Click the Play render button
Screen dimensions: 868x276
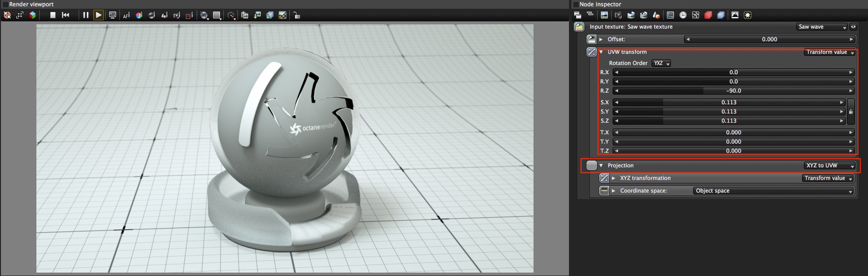tap(99, 15)
